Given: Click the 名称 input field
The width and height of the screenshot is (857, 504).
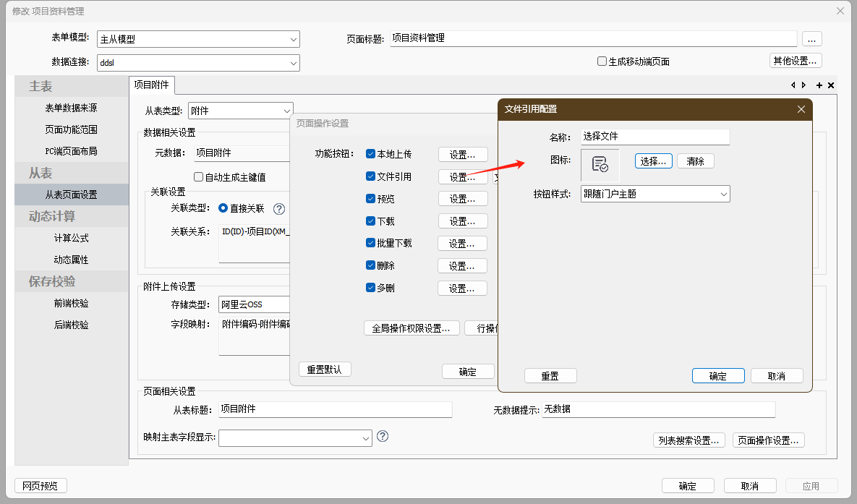Looking at the screenshot, I should pyautogui.click(x=655, y=137).
